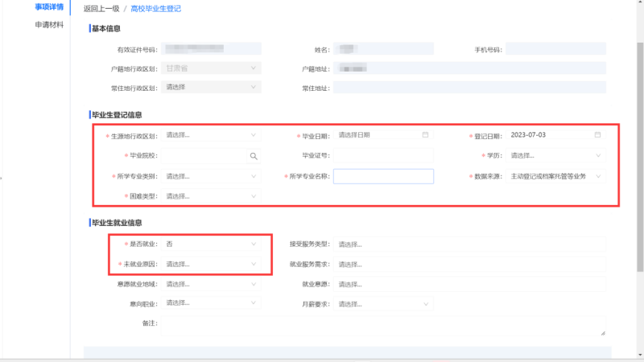Open 就业服务需求 selector

(x=469, y=265)
